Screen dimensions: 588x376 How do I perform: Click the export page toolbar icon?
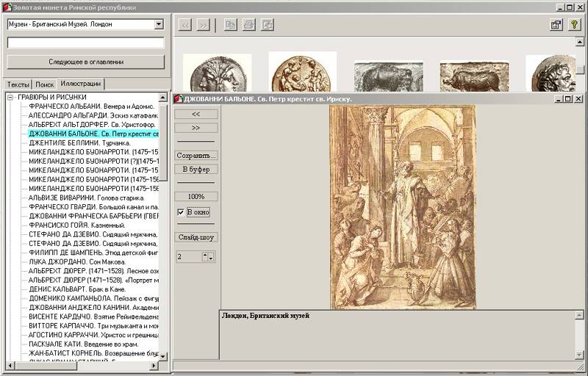pos(268,25)
